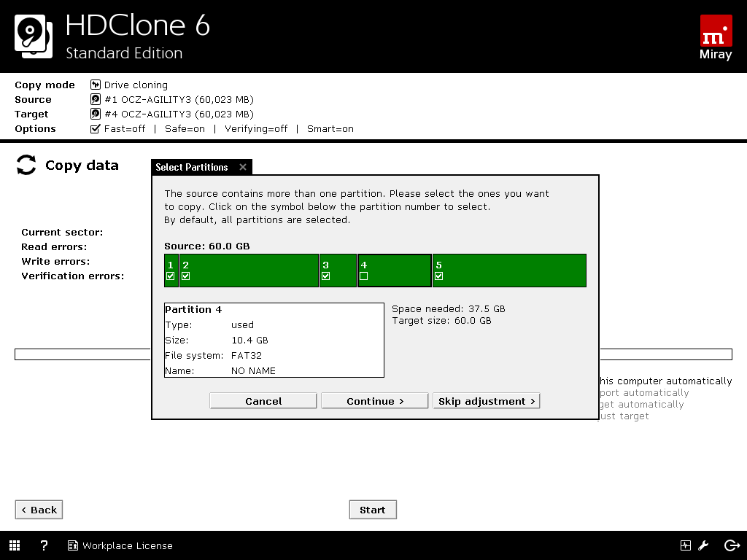This screenshot has height=560, width=747.
Task: Click 'Write errors:' label
Action: click(x=55, y=261)
